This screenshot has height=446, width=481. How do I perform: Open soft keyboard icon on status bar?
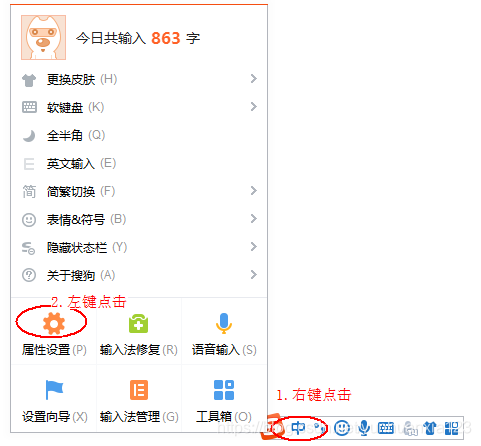point(386,428)
